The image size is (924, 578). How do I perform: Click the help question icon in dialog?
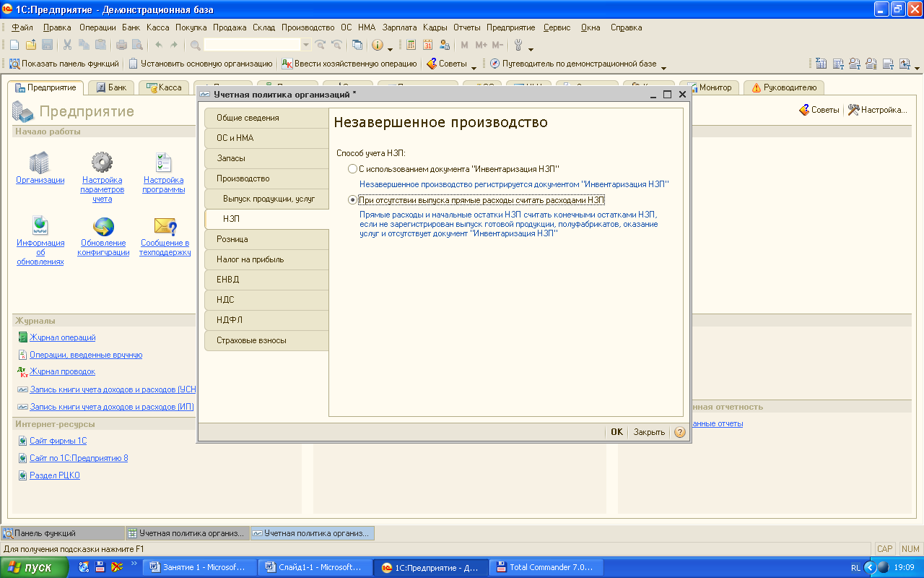coord(679,432)
